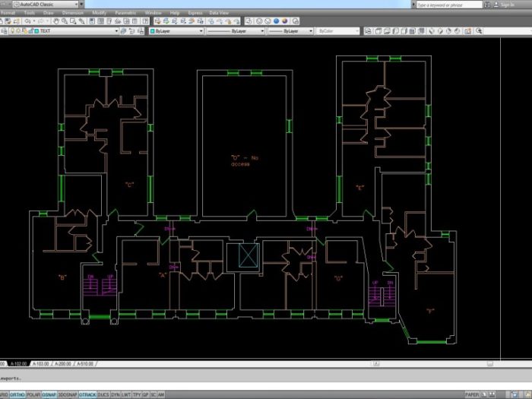Screen dimensions: 532x399
Task: Open the Tool Palettes icon
Action: (109, 21)
